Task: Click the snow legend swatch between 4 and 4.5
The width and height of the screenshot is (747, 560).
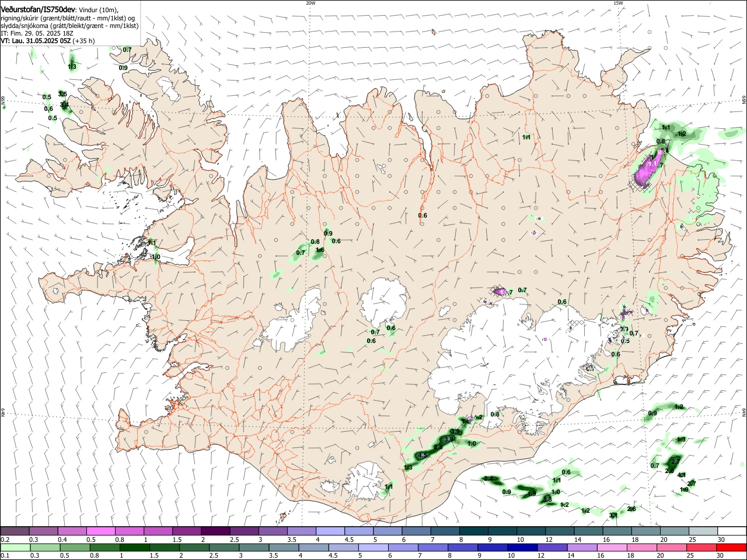Action: 329,531
